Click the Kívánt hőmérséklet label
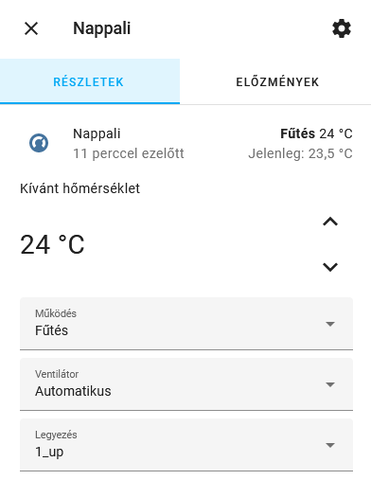Screen dimensions: 371x480 pos(80,189)
